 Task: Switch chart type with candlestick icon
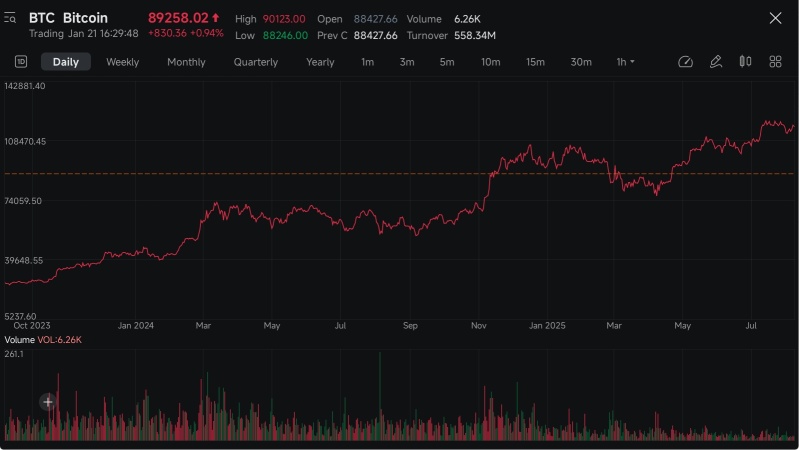tap(745, 62)
